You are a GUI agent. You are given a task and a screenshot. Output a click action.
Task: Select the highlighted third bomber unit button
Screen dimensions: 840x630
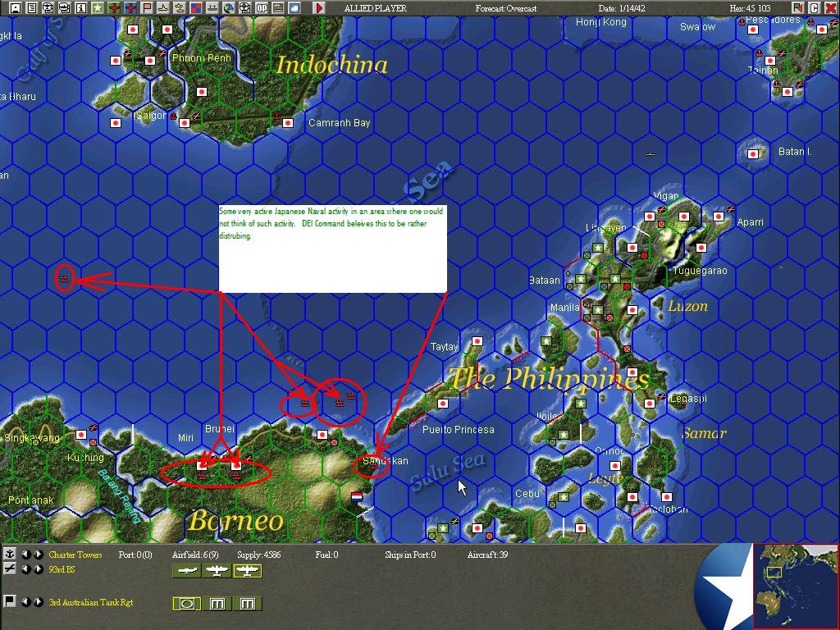(247, 571)
